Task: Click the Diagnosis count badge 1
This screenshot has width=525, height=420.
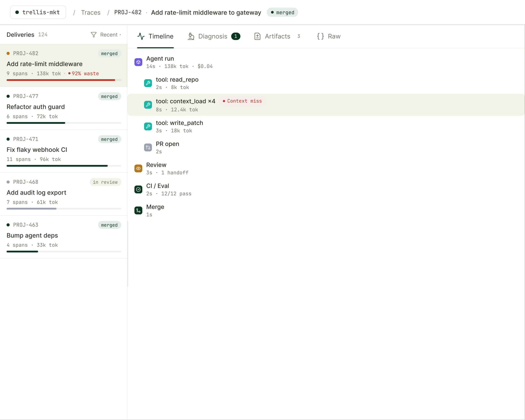Action: (x=236, y=36)
